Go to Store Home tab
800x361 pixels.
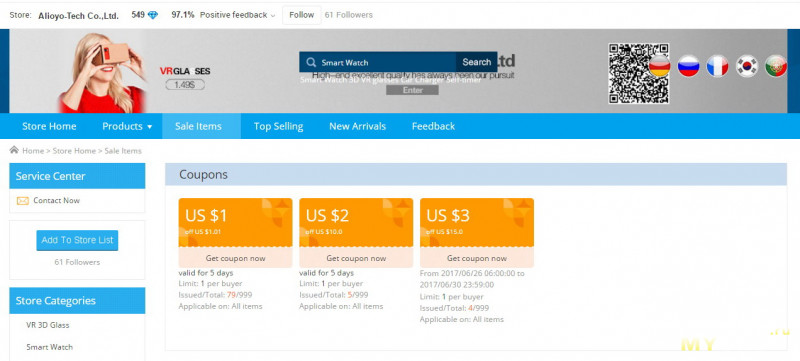pos(49,126)
